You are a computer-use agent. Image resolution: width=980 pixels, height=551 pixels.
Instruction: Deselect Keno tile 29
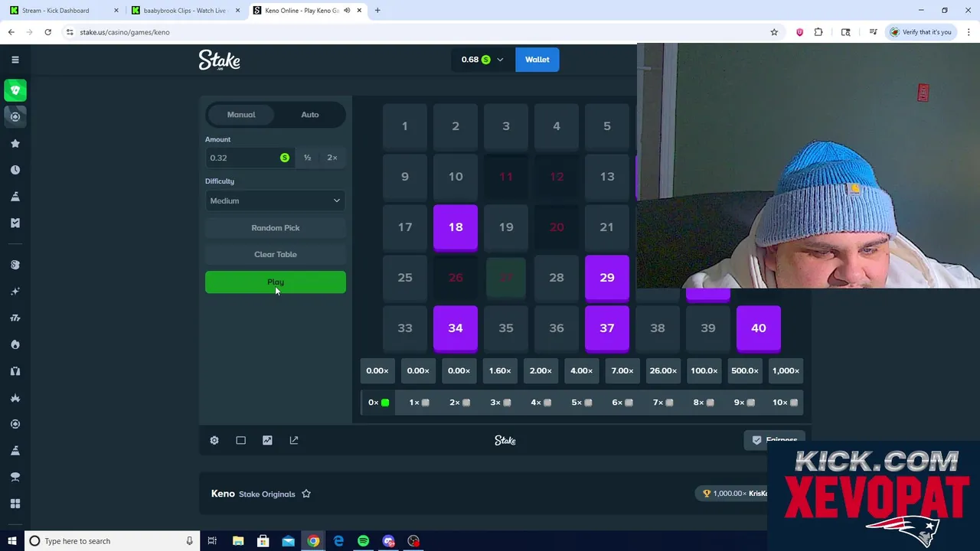click(607, 278)
